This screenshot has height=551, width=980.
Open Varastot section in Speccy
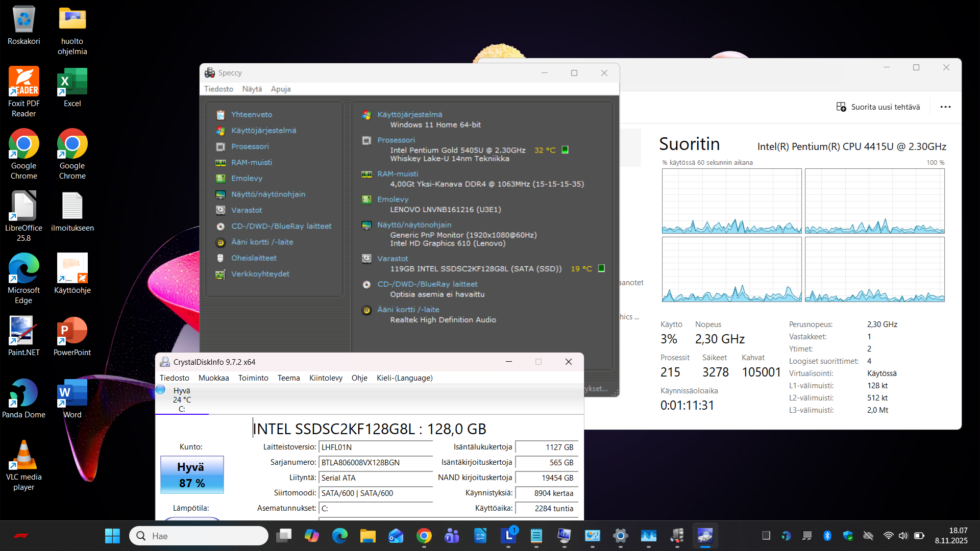(x=246, y=210)
